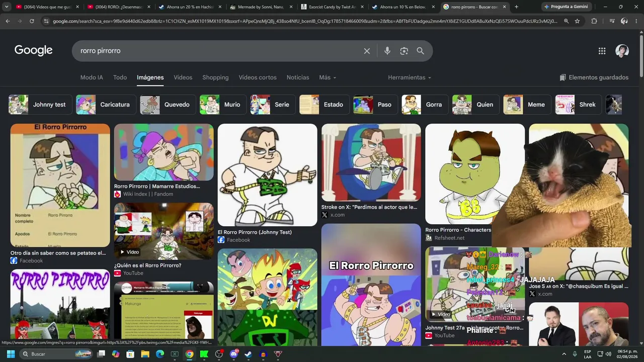Open the Windows Start menu

click(11, 354)
